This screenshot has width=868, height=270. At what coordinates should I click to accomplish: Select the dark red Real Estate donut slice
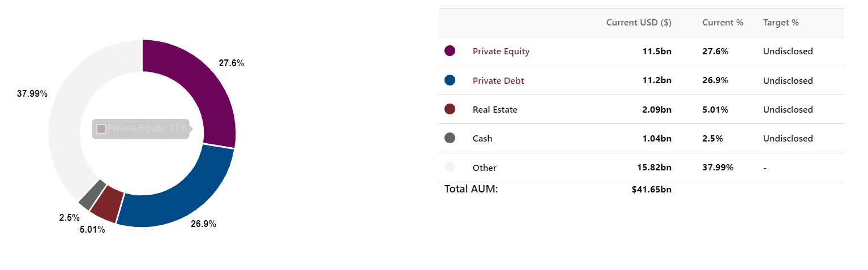pos(108,204)
